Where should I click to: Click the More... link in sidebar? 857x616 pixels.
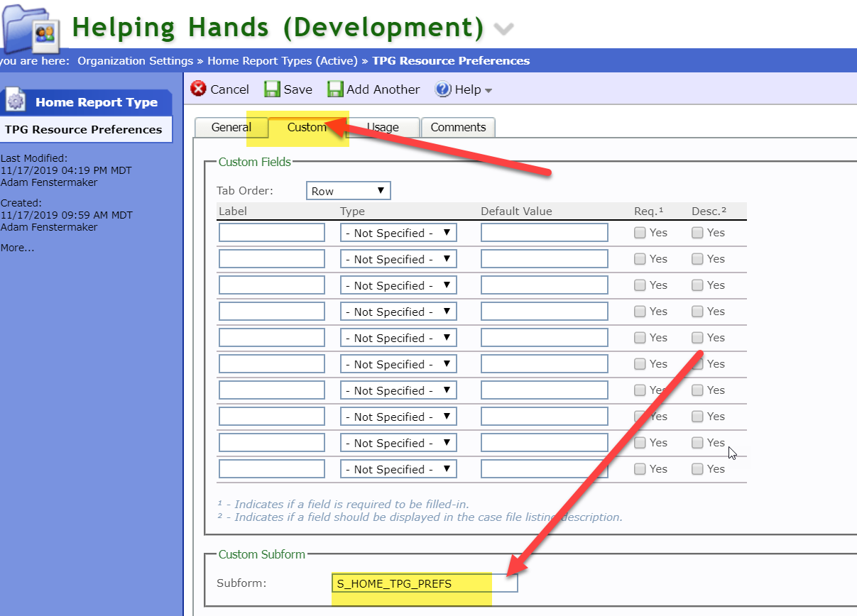coord(18,248)
